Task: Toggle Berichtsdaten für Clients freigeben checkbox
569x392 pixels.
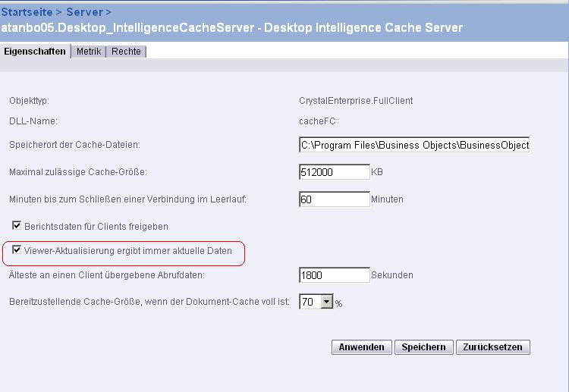Action: (x=17, y=225)
